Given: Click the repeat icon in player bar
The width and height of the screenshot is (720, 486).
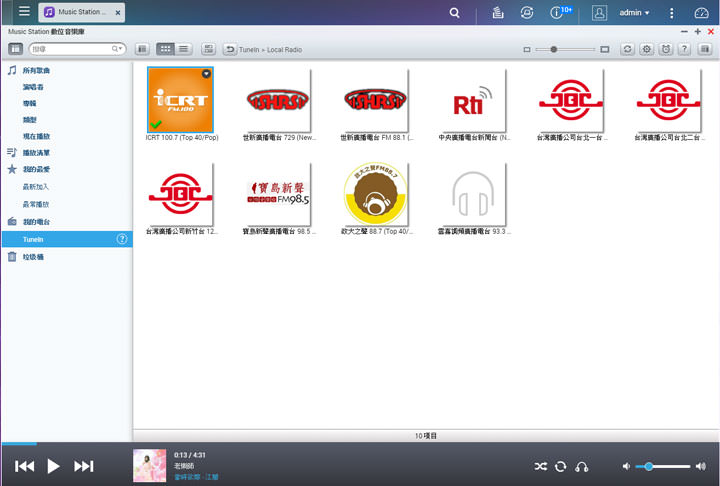Looking at the screenshot, I should coord(561,466).
